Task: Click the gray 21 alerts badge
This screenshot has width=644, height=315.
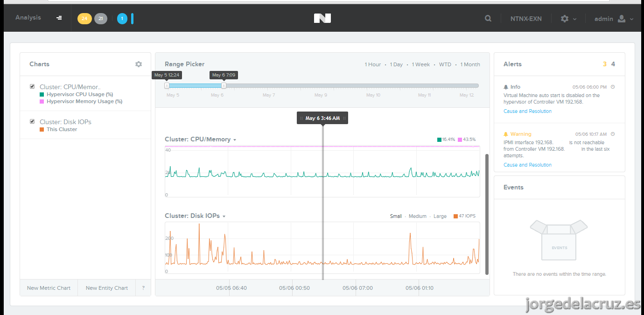Action: [x=101, y=19]
